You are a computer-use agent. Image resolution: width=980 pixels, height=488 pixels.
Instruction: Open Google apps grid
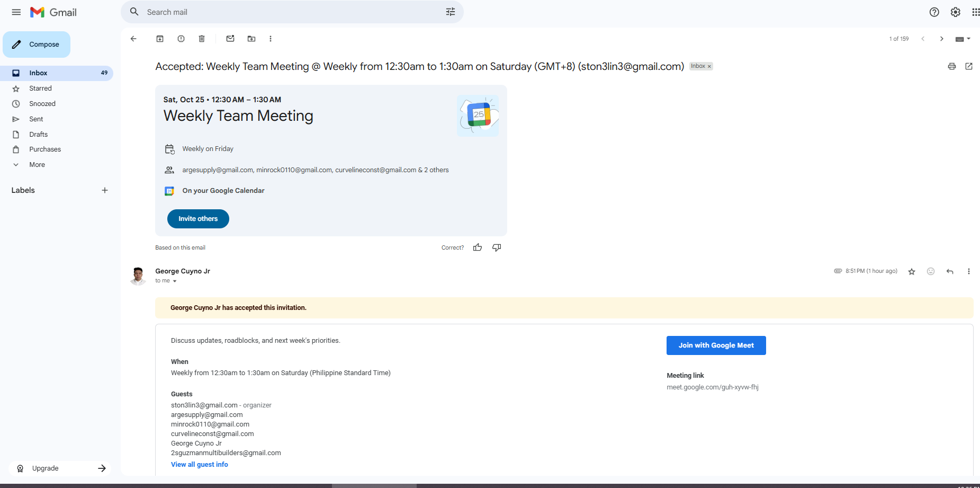976,12
